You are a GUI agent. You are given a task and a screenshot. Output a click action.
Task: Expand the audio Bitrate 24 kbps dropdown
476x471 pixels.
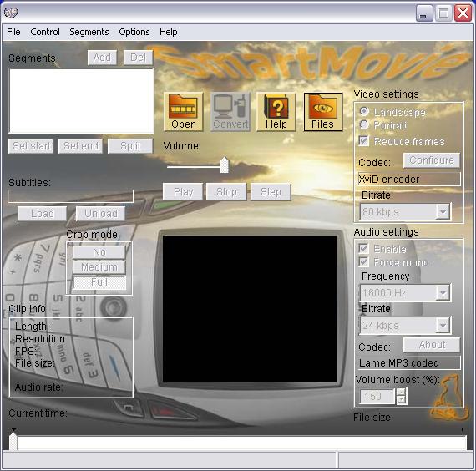[x=443, y=326]
